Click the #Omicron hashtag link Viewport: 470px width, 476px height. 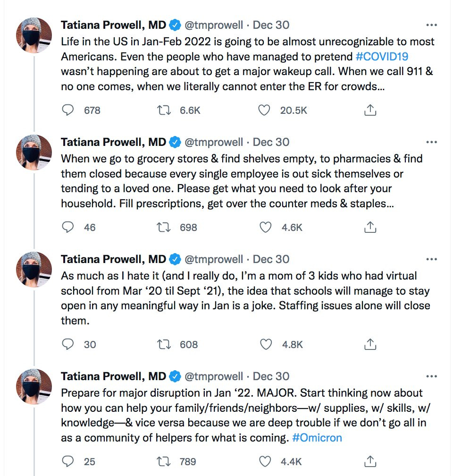pyautogui.click(x=317, y=438)
